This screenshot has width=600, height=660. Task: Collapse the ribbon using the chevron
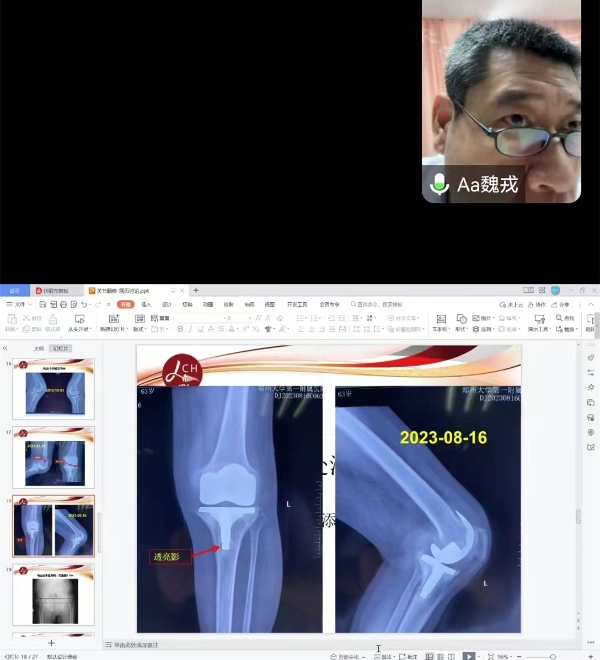tap(593, 304)
